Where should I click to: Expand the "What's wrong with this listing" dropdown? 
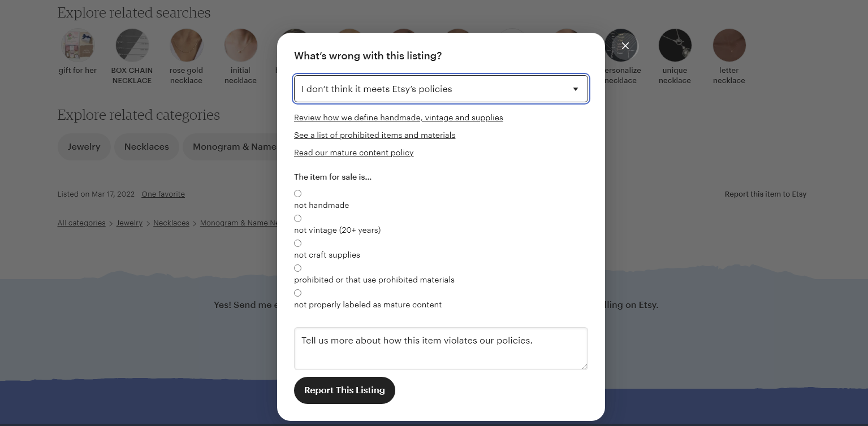(441, 89)
